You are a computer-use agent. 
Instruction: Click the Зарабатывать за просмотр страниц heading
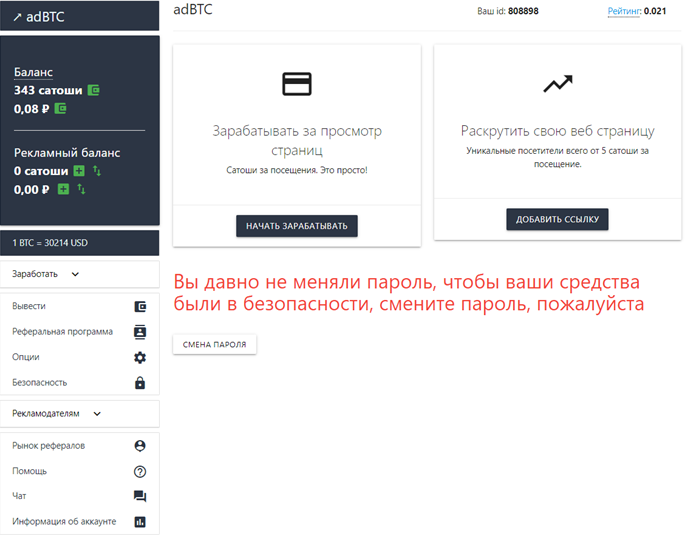pyautogui.click(x=297, y=140)
